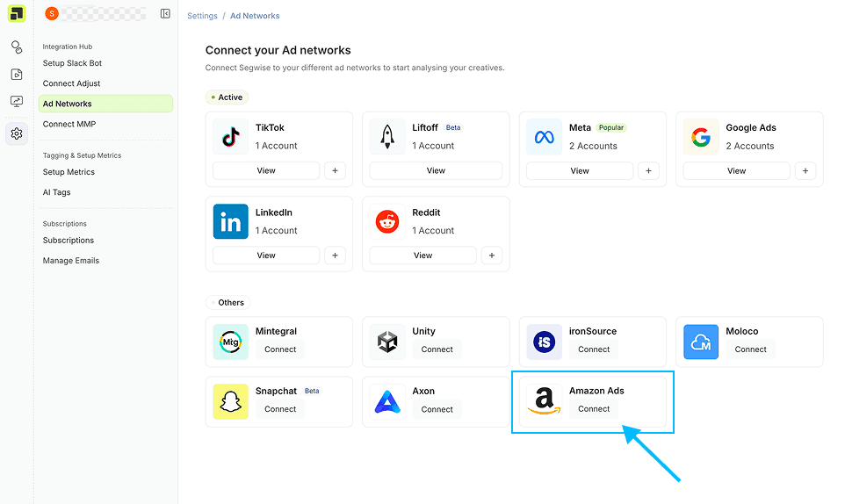Click the Google Ads '2 Accounts' text
Screen dimensions: 845x504
pyautogui.click(x=750, y=146)
